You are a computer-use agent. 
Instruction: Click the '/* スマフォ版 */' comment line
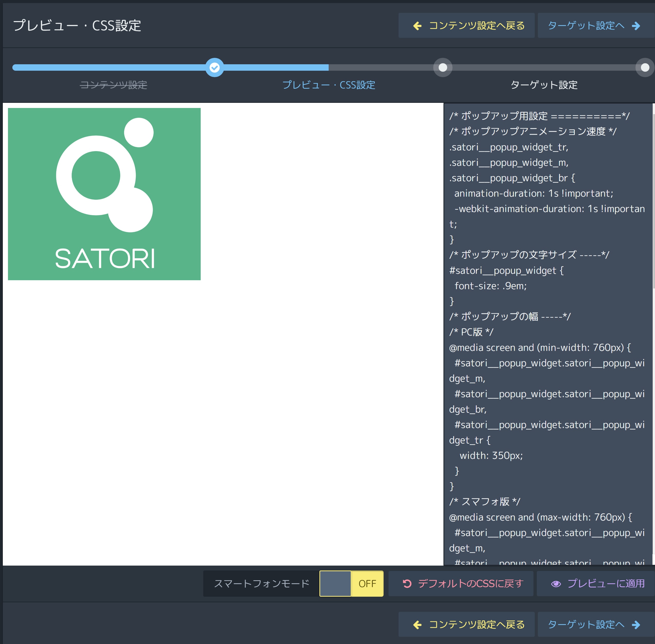coord(485,501)
